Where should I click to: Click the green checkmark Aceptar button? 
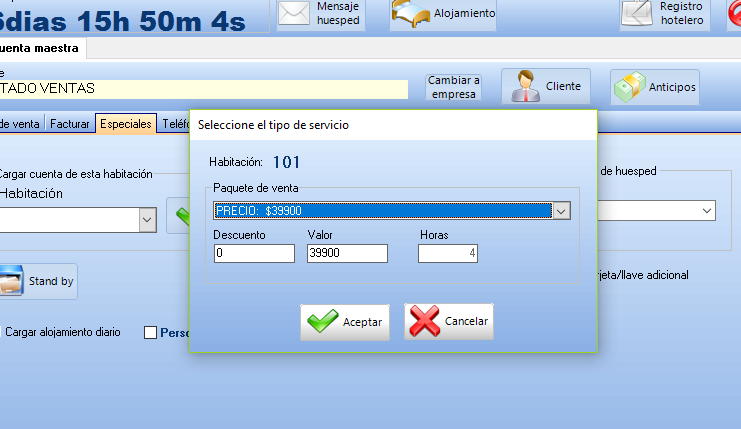[345, 322]
